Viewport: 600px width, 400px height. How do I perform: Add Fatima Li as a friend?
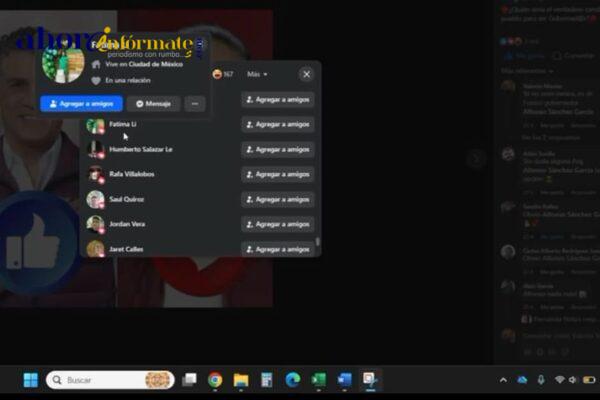click(x=277, y=124)
